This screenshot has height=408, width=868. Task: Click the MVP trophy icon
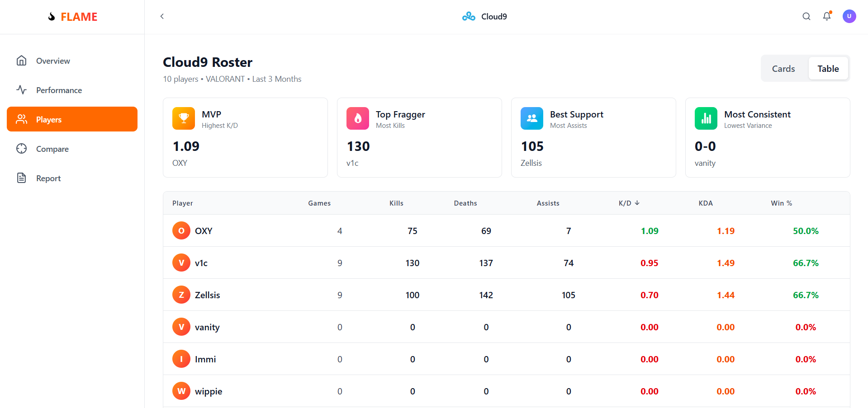click(184, 118)
